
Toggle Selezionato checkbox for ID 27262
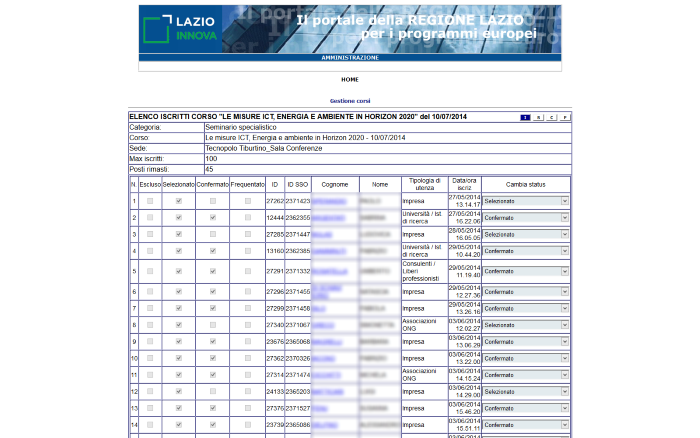point(179,201)
